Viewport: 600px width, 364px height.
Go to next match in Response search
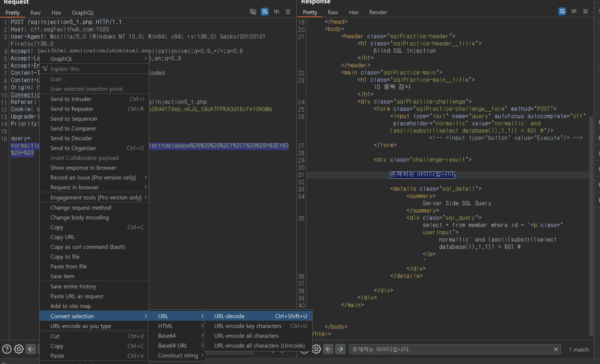340,349
